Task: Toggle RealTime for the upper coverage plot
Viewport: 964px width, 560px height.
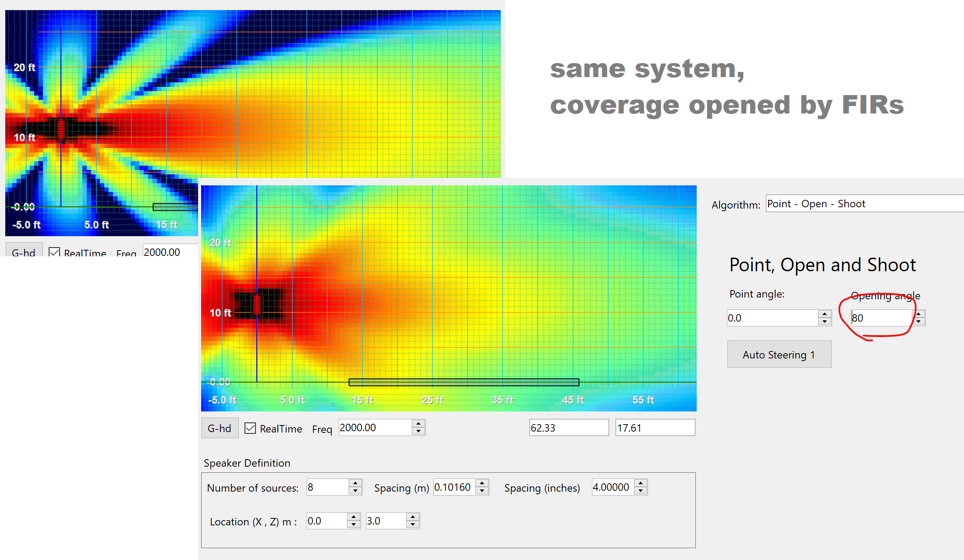Action: 54,253
